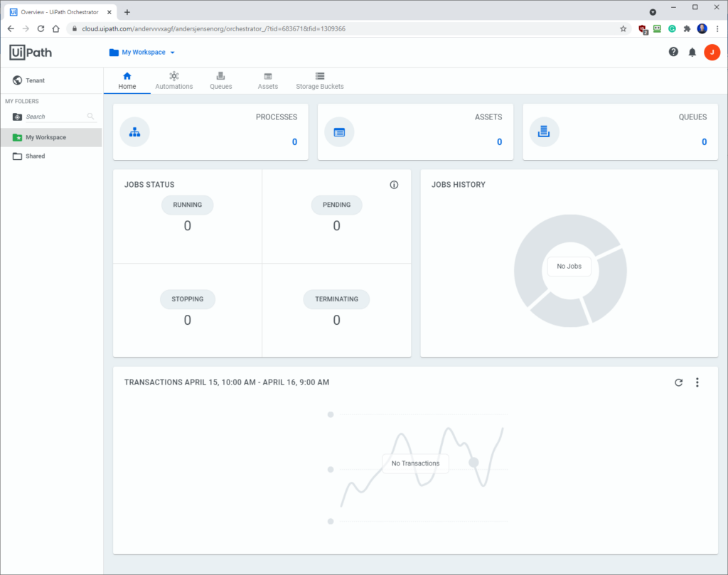Open the Transactions more options menu
This screenshot has height=575, width=728.
point(697,382)
